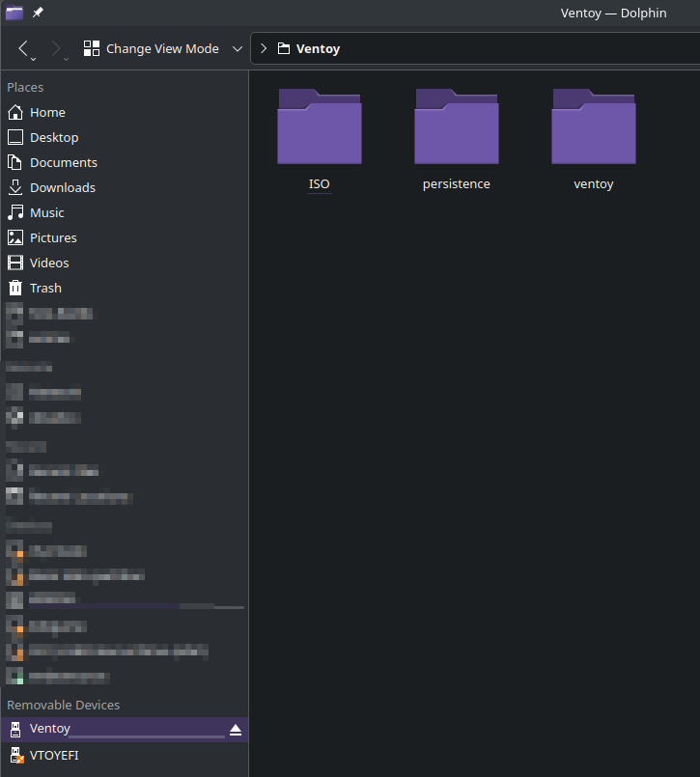
Task: Expand the Change View Mode dropdown arrow
Action: (x=238, y=48)
